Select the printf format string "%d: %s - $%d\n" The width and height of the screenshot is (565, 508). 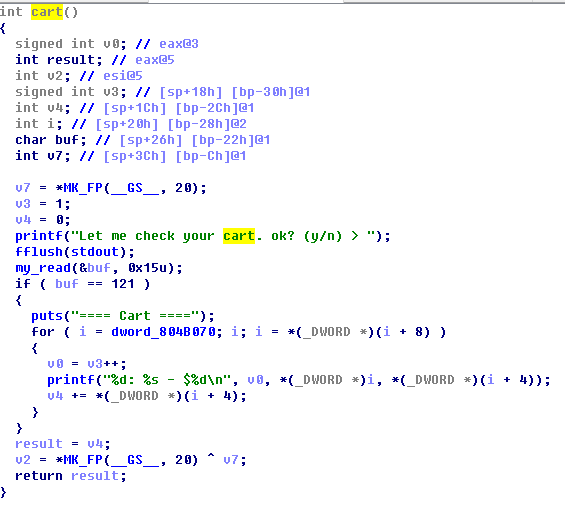pyautogui.click(x=167, y=380)
